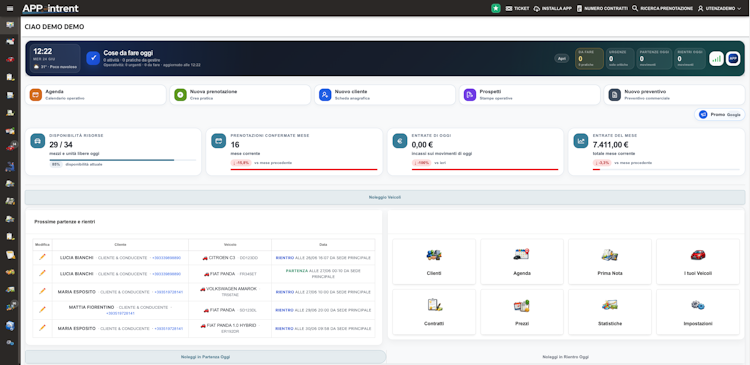Click the Disponibilità Risorse progress bar
Viewport: 750px width, 365px height.
pyautogui.click(x=123, y=160)
